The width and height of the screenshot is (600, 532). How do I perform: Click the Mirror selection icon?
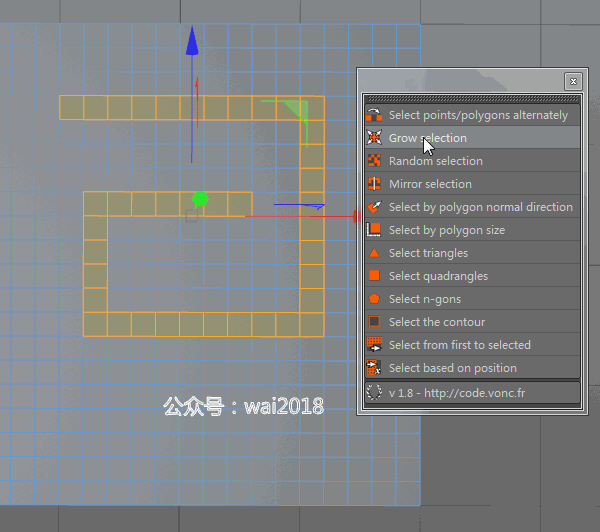(374, 184)
